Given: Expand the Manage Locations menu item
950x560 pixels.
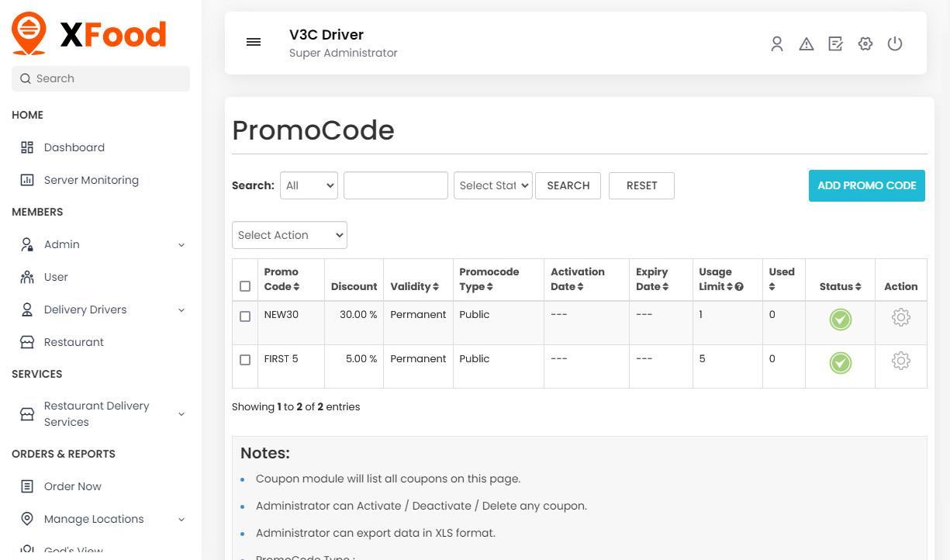Looking at the screenshot, I should coord(93,519).
